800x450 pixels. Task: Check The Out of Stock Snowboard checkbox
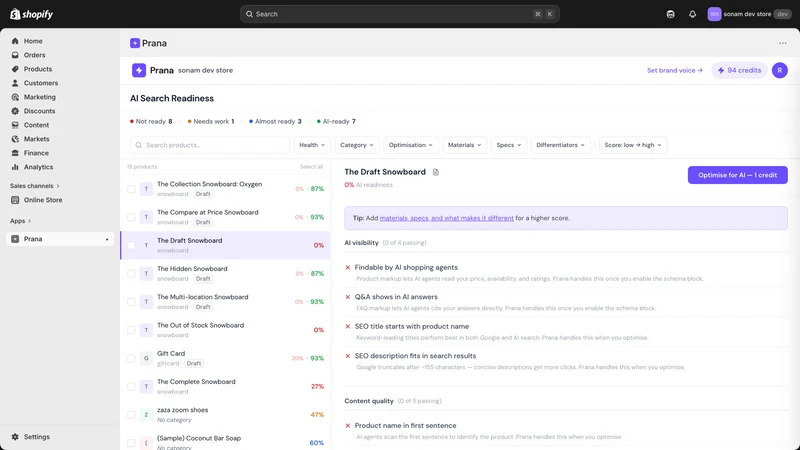(x=131, y=330)
